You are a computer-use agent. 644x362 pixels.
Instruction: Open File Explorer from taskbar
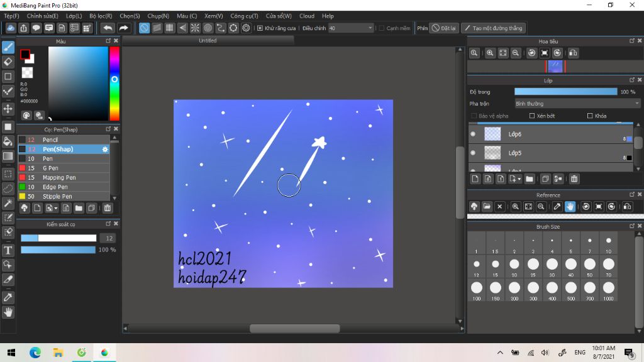click(x=58, y=353)
